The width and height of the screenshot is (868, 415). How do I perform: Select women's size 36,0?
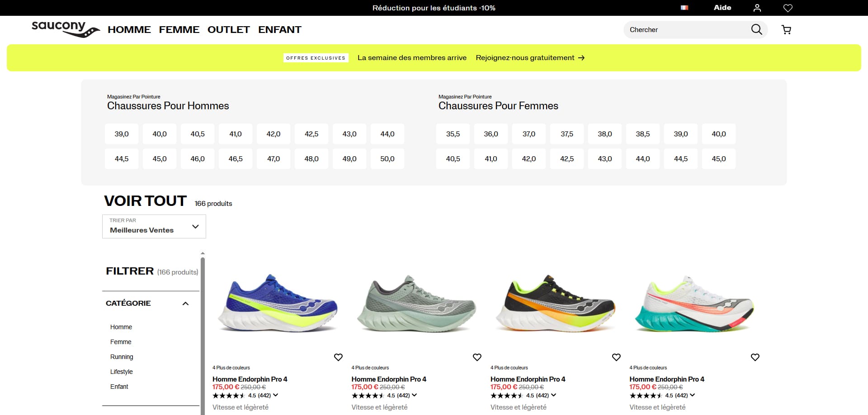491,134
